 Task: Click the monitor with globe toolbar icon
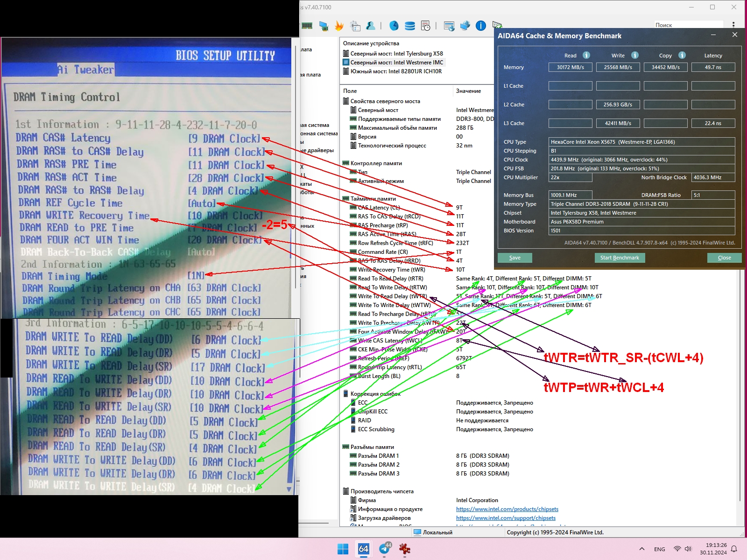(465, 26)
